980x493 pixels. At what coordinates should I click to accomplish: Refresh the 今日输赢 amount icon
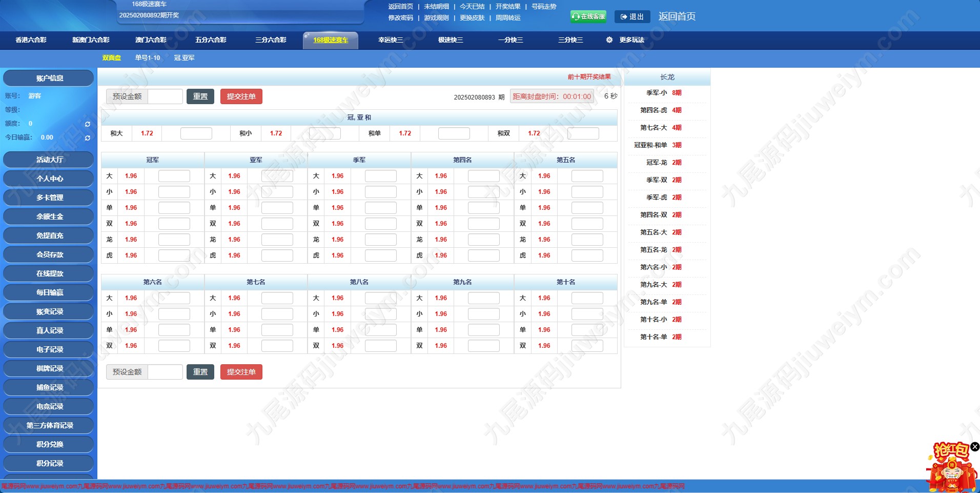88,138
